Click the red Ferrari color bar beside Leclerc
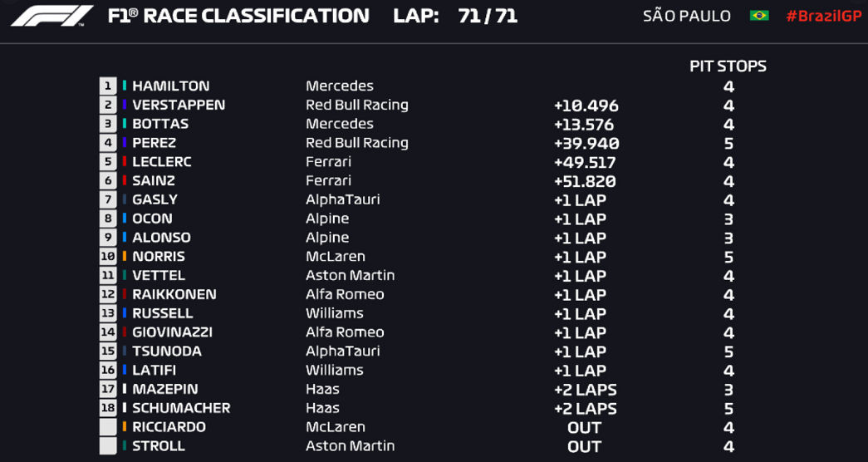This screenshot has width=868, height=462. pos(125,162)
